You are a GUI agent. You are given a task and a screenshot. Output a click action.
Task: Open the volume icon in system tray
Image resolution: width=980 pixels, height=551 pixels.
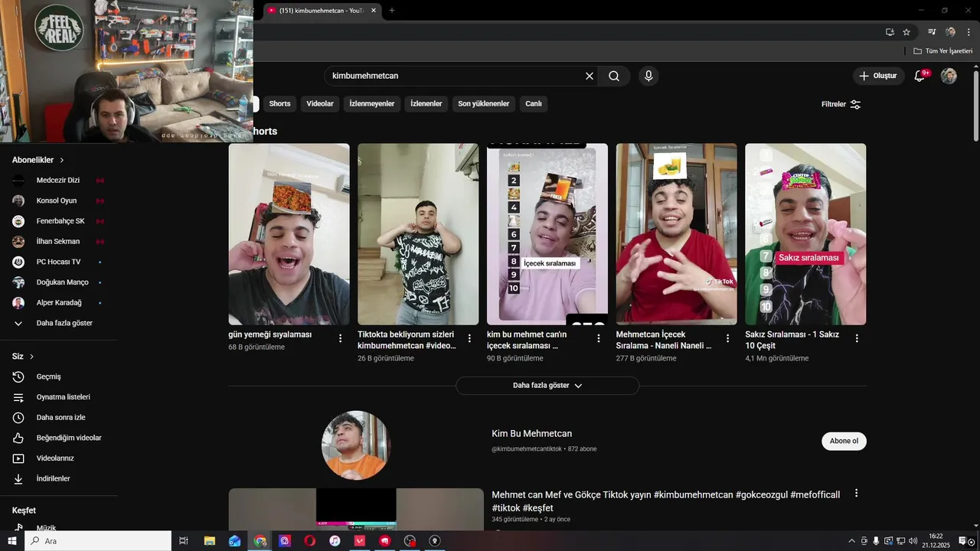tap(913, 540)
